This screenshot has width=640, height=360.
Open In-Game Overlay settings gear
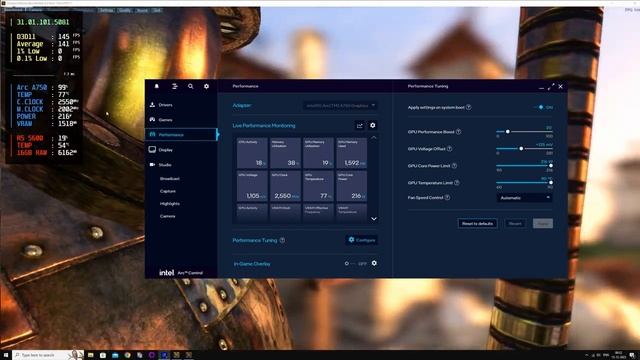[x=374, y=264]
